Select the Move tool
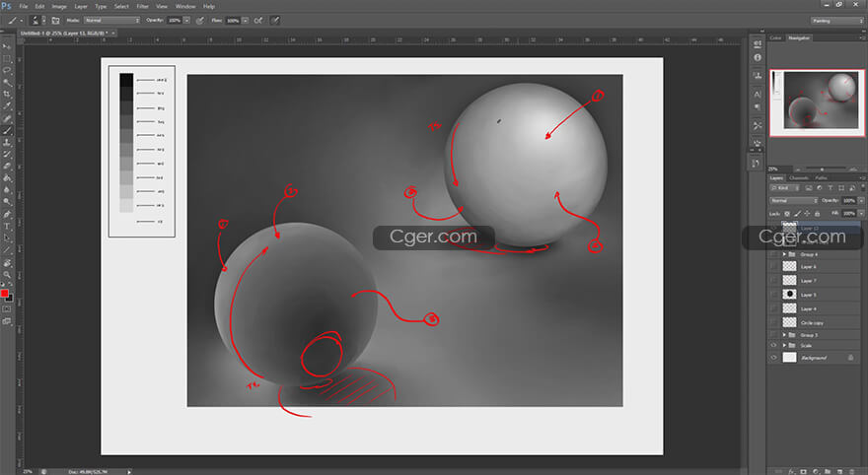Viewport: 868px width, 475px height. tap(7, 47)
